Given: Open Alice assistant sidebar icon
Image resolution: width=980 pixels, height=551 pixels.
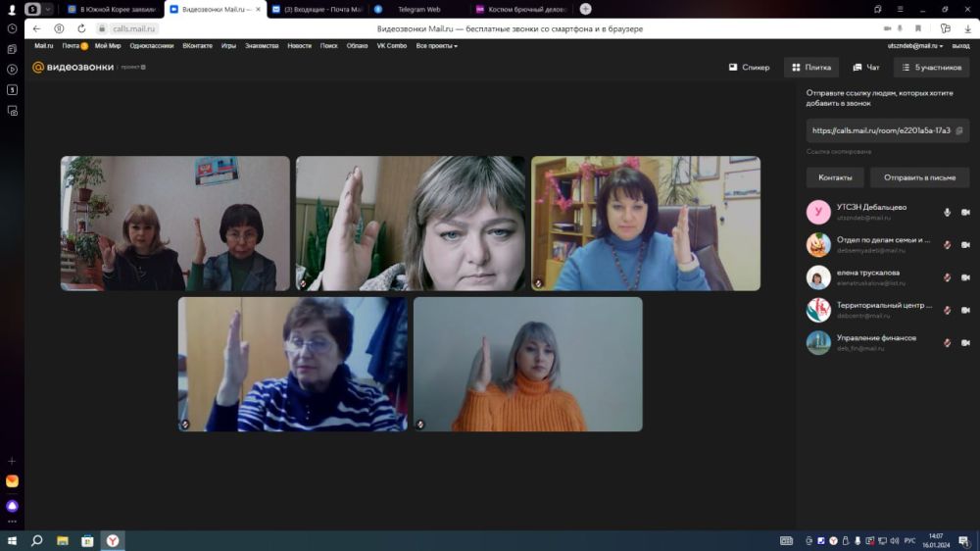Looking at the screenshot, I should 12,506.
